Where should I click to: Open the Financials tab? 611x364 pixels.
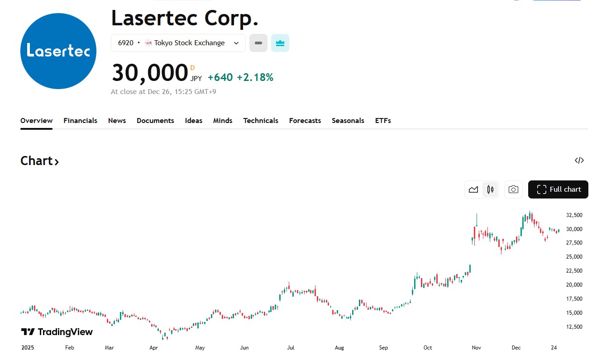pyautogui.click(x=80, y=121)
